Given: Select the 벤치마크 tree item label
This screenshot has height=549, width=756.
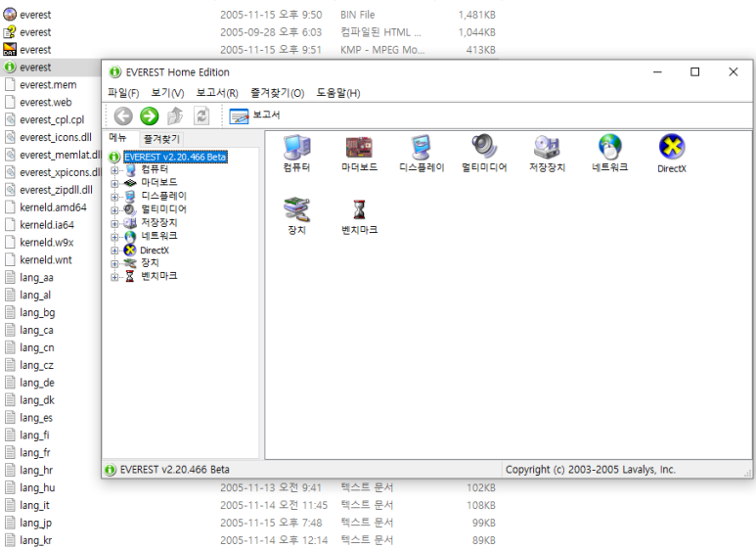Looking at the screenshot, I should click(159, 276).
